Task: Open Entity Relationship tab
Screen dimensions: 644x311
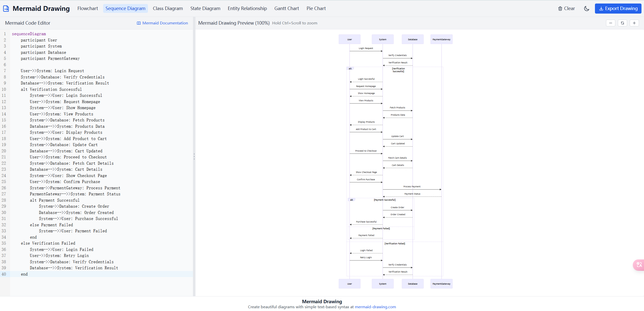Action: click(247, 9)
